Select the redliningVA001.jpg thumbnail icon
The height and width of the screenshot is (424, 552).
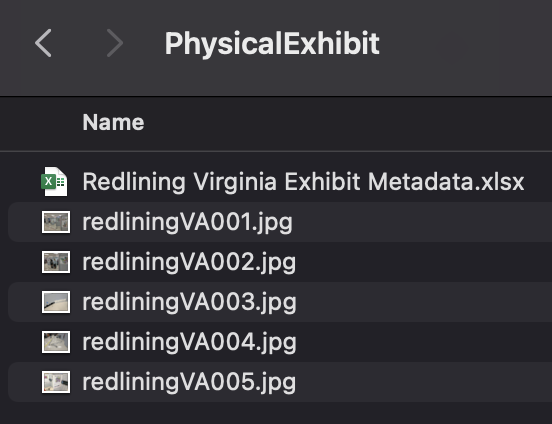click(x=56, y=222)
